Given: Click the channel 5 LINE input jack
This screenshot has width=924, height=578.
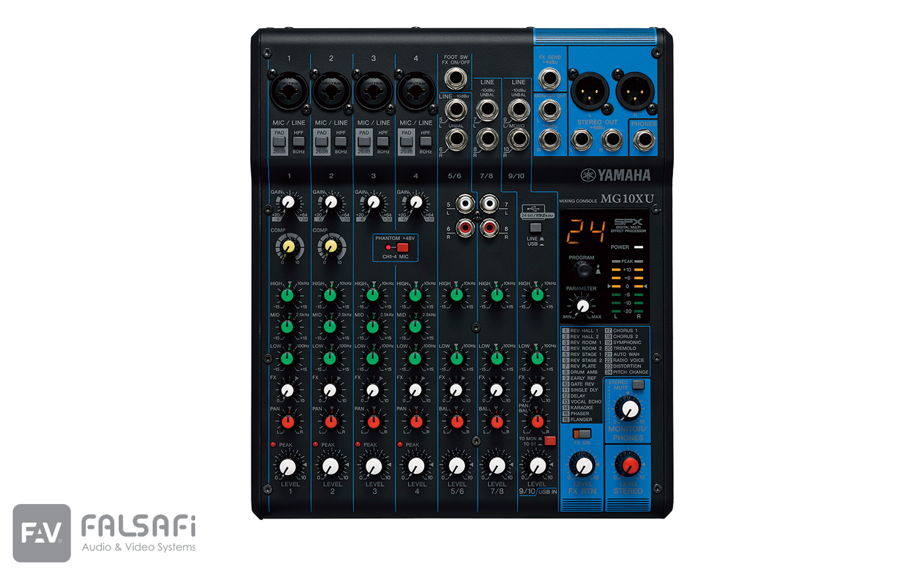Looking at the screenshot, I should click(456, 109).
